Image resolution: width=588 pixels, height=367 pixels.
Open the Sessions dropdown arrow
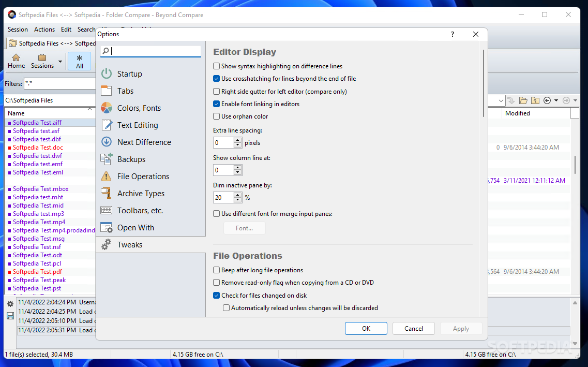click(60, 62)
